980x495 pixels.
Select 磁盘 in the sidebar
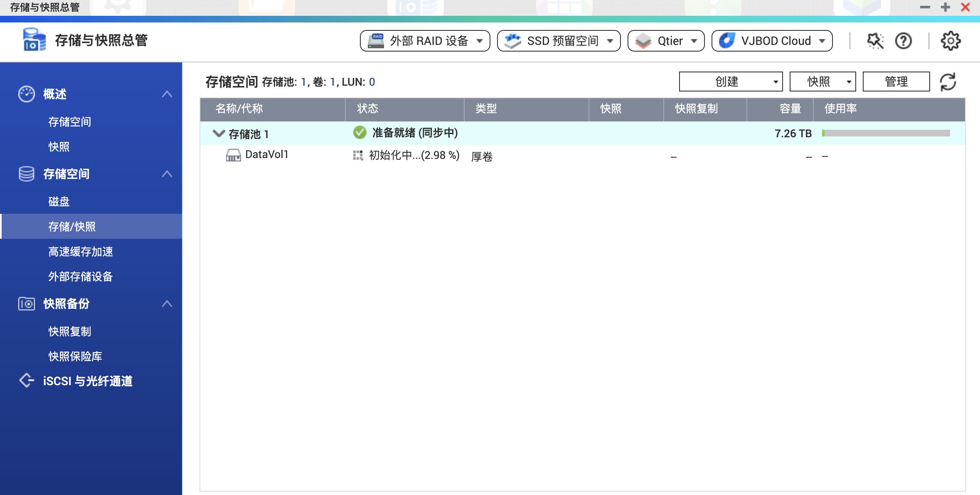pos(59,202)
